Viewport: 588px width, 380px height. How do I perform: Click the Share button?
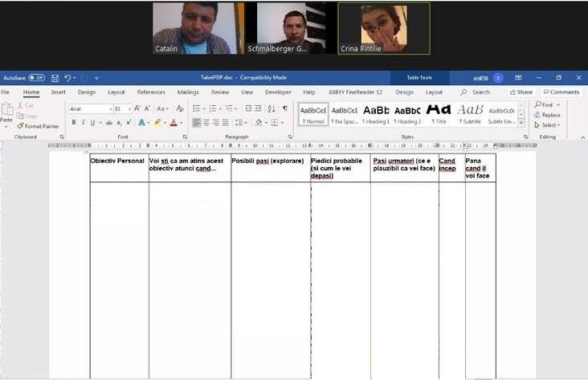521,92
